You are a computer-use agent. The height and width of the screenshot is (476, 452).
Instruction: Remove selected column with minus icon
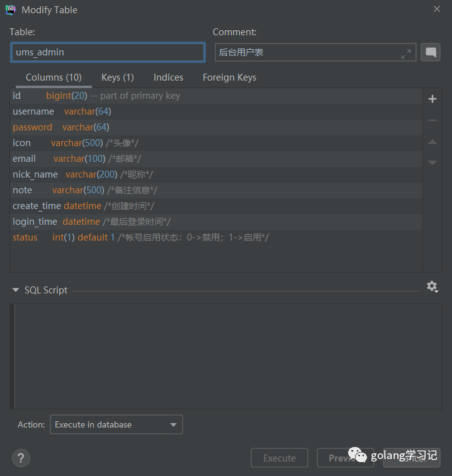click(x=432, y=120)
